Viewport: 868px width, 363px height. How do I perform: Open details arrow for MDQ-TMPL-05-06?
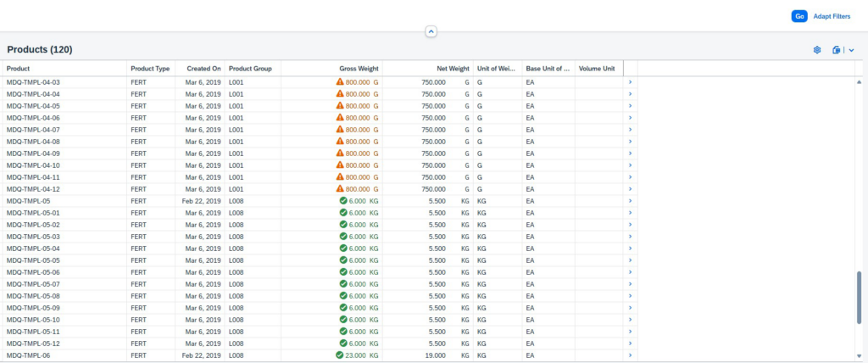tap(630, 272)
